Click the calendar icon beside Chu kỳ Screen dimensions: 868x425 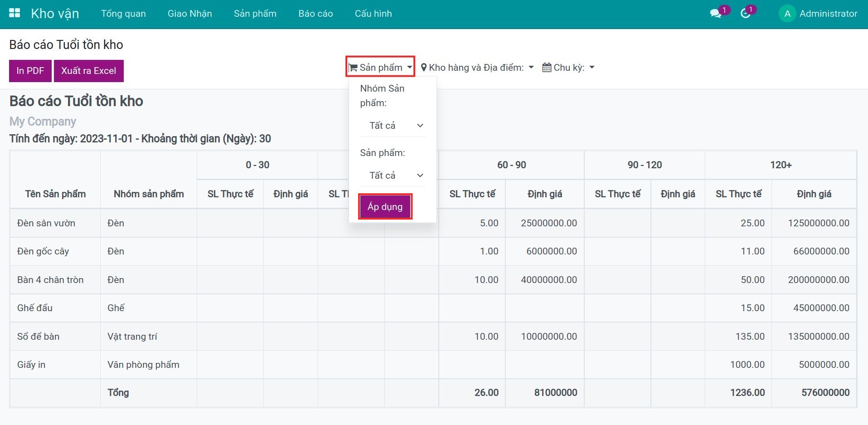coord(547,68)
